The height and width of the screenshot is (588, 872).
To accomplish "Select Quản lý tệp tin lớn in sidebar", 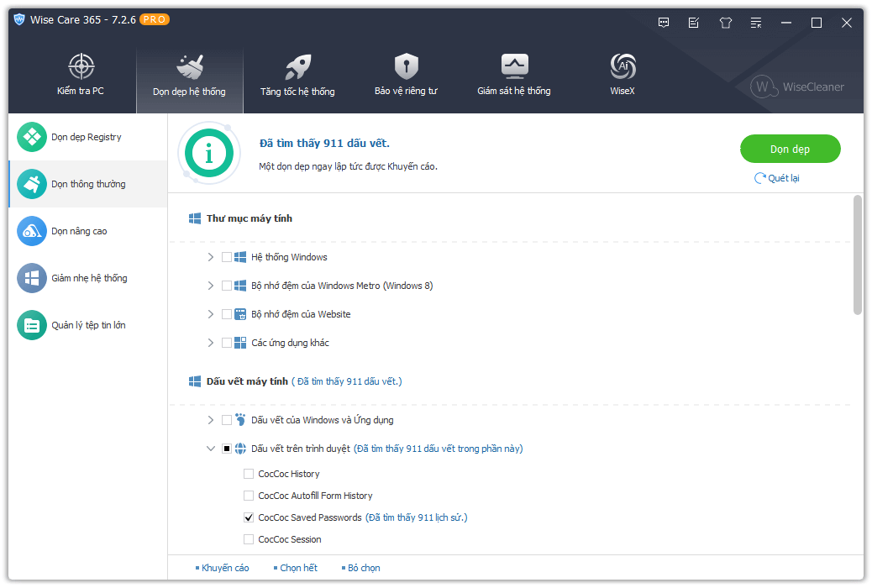I will coord(88,325).
